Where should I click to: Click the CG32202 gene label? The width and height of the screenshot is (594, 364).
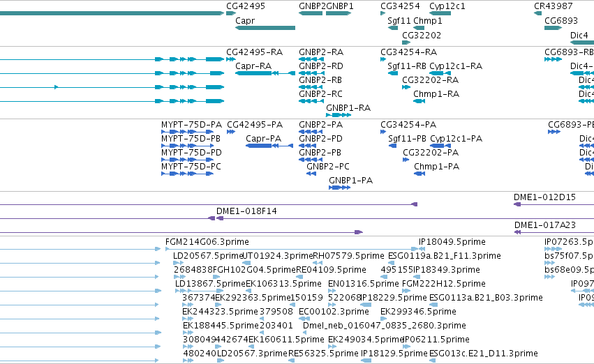point(422,35)
